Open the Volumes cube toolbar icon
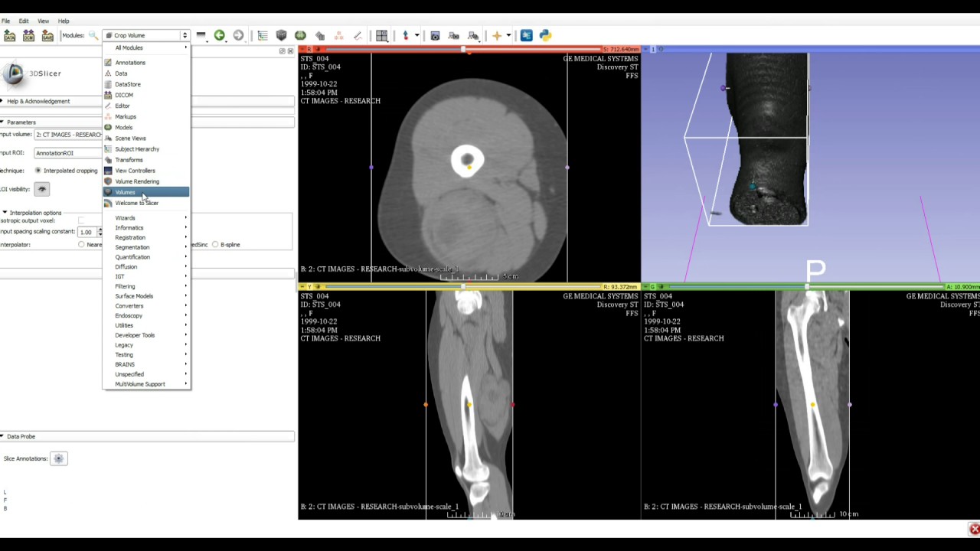 click(281, 35)
